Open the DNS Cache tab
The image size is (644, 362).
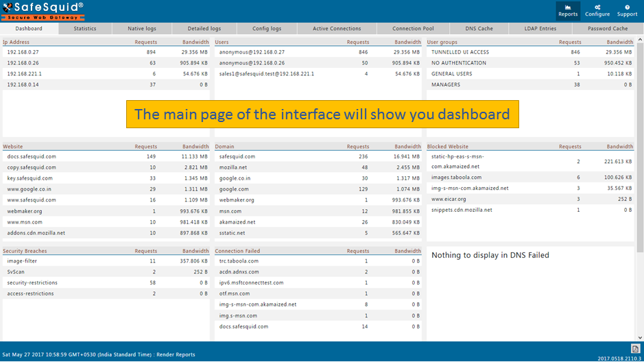(x=479, y=28)
